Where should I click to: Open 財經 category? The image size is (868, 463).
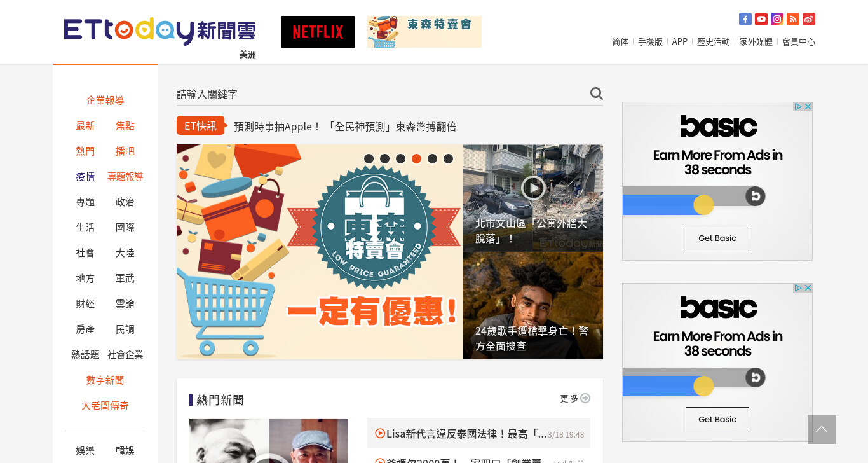click(85, 303)
